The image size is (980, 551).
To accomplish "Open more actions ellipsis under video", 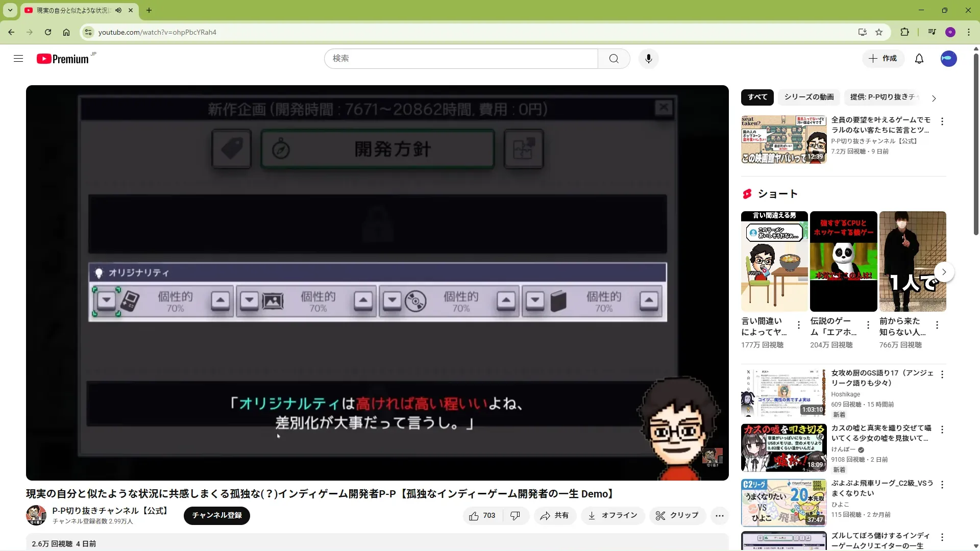I will click(719, 516).
